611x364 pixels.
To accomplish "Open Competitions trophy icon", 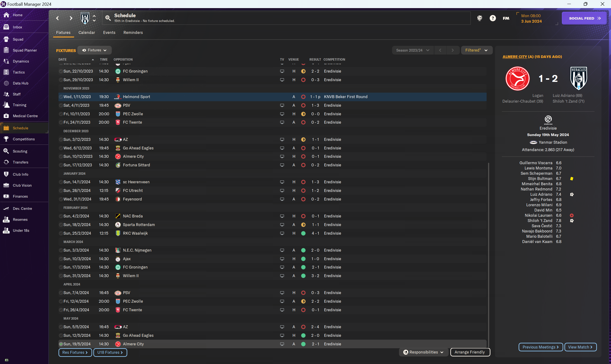I will click(x=6, y=139).
